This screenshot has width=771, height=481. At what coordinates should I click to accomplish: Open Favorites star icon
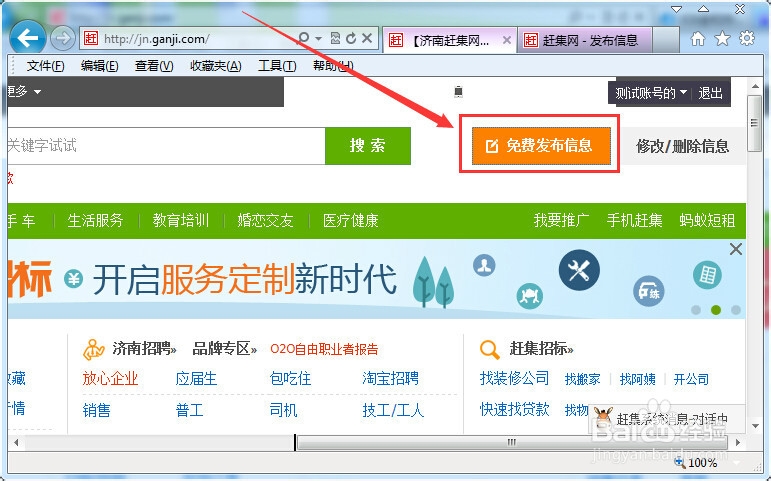[722, 38]
